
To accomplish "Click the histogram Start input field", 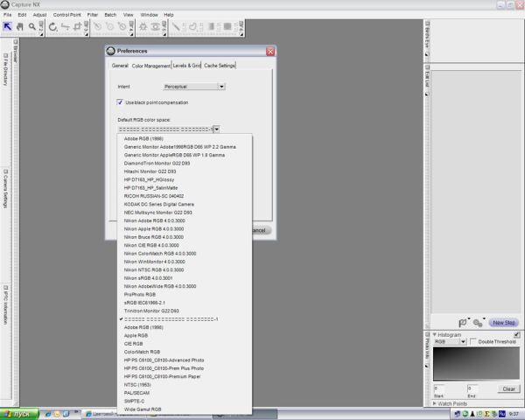I will tap(438, 388).
